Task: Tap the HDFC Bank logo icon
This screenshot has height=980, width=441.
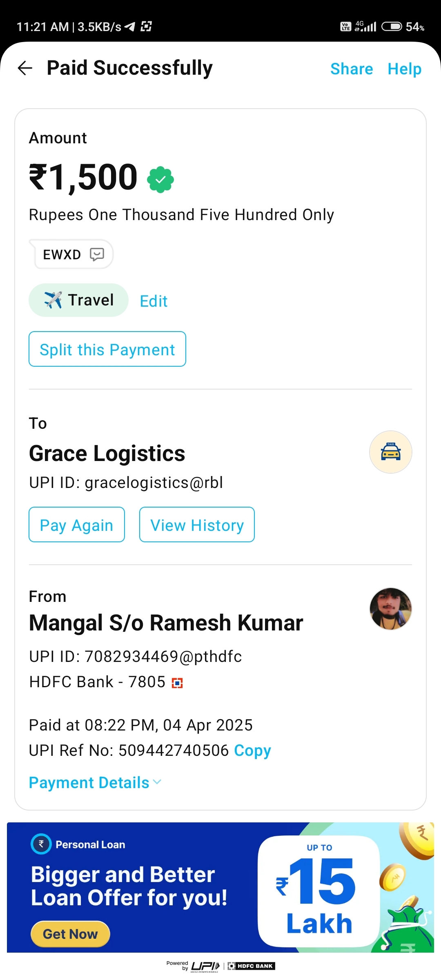Action: pos(177,683)
